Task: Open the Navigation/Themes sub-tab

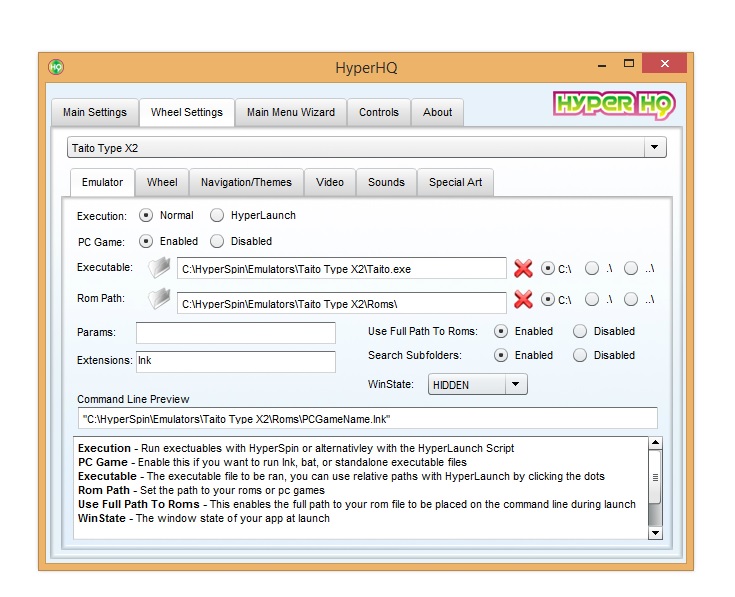Action: 246,182
